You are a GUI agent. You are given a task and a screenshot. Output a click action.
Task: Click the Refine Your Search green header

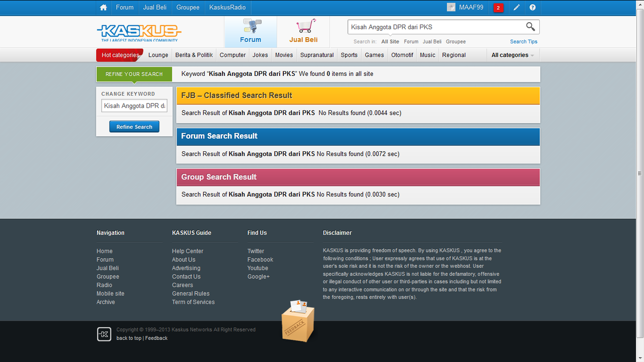(x=134, y=74)
